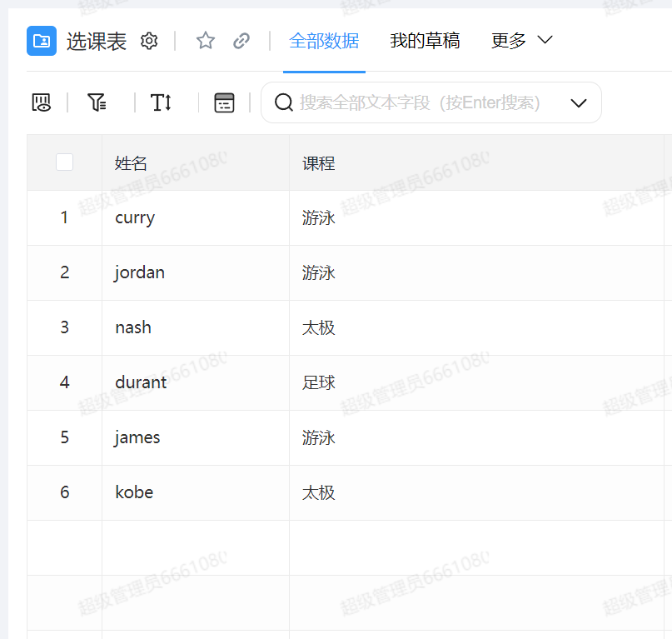Image resolution: width=672 pixels, height=639 pixels.
Task: Switch to the 全部数据 tab
Action: 324,40
